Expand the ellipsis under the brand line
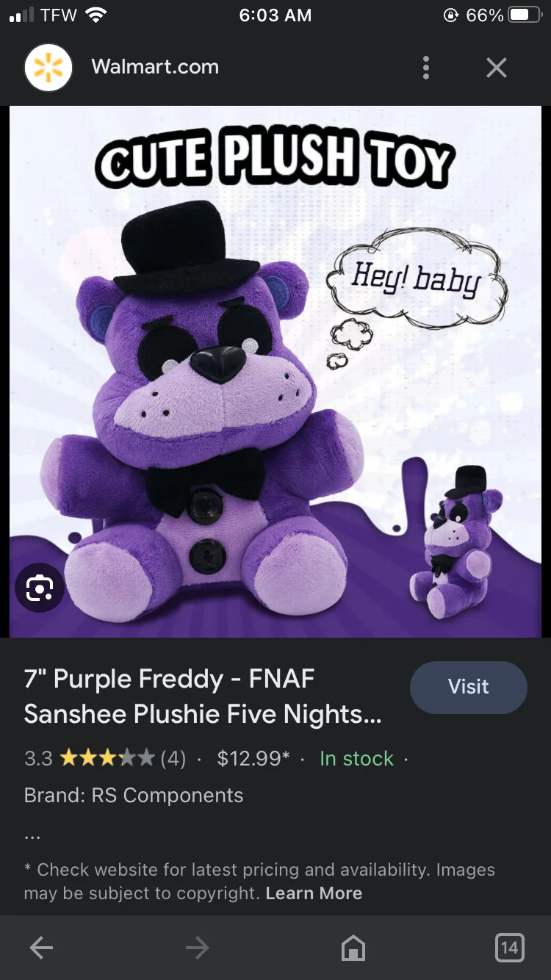 pos(32,836)
